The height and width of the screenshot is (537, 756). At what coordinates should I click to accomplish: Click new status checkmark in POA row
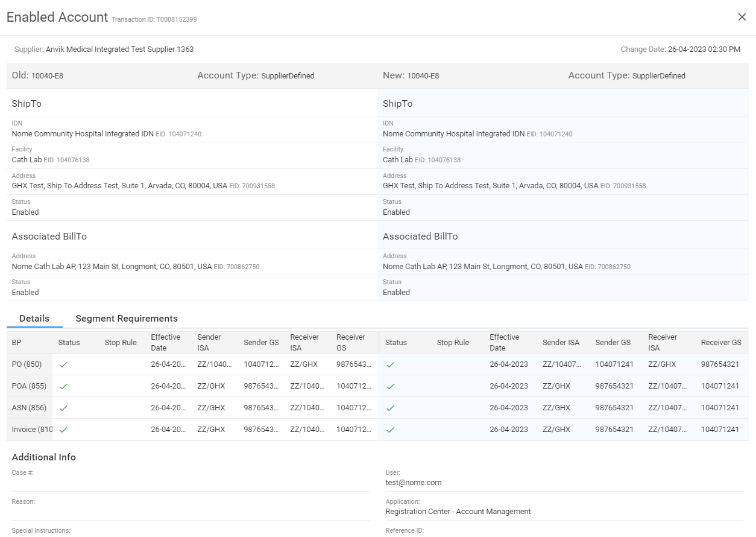pos(390,386)
